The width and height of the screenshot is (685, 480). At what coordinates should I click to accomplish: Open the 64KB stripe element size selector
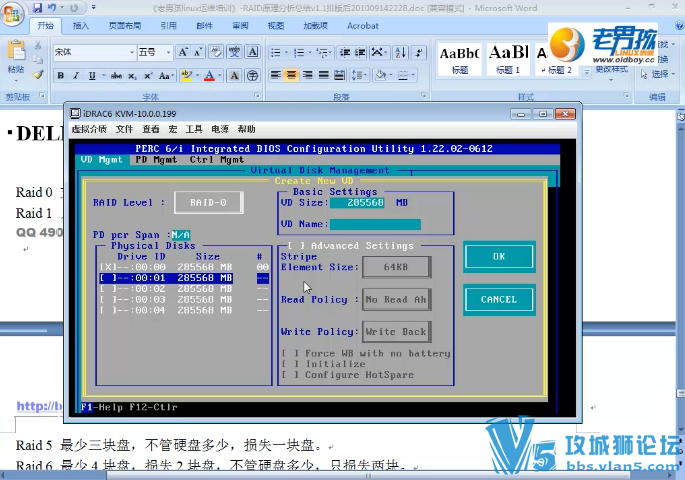(396, 267)
